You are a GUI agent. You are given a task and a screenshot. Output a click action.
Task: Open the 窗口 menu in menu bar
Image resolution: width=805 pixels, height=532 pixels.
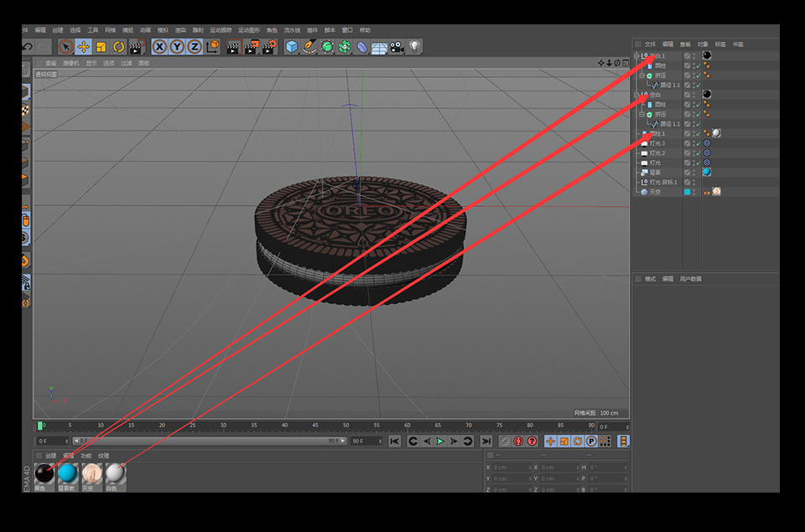[x=347, y=30]
